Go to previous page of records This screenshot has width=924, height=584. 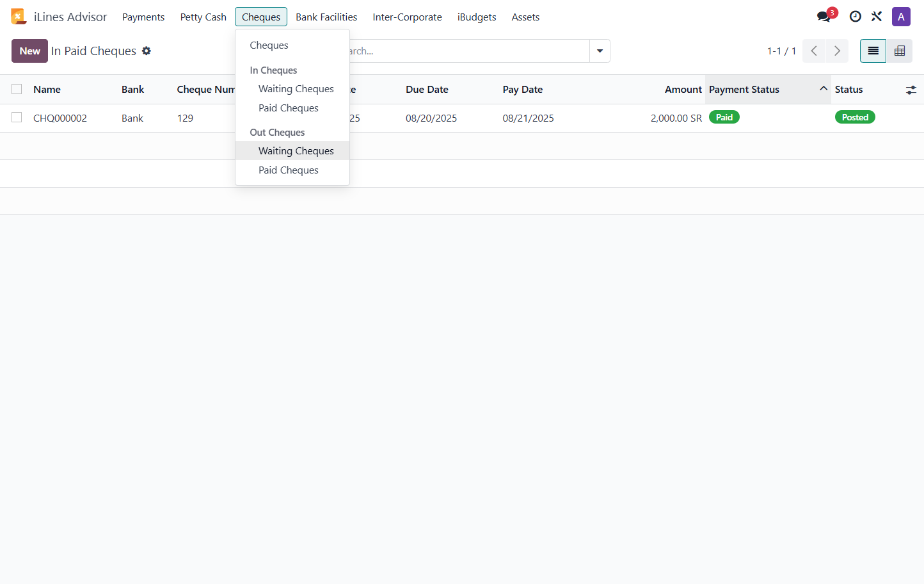coord(814,51)
